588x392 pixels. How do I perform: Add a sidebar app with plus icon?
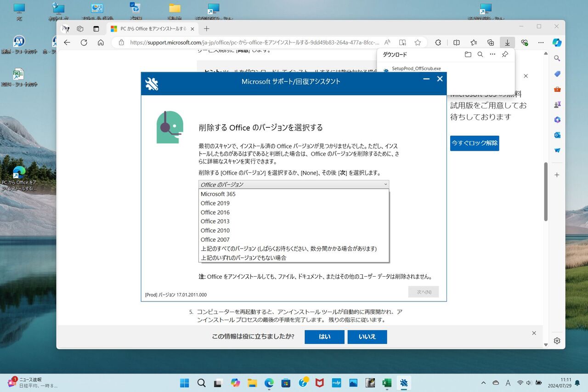(557, 175)
